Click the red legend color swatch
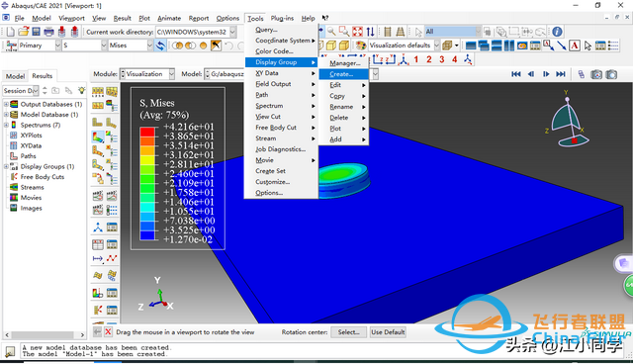 [147, 132]
